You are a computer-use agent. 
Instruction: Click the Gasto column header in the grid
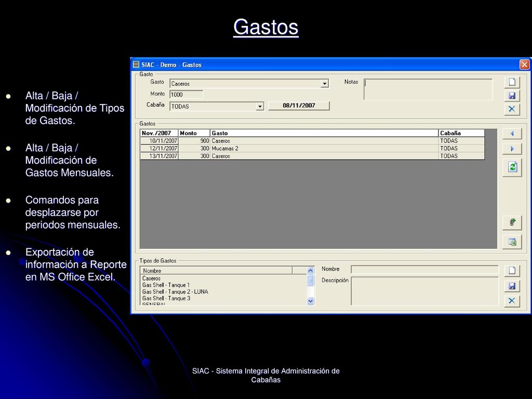[324, 133]
